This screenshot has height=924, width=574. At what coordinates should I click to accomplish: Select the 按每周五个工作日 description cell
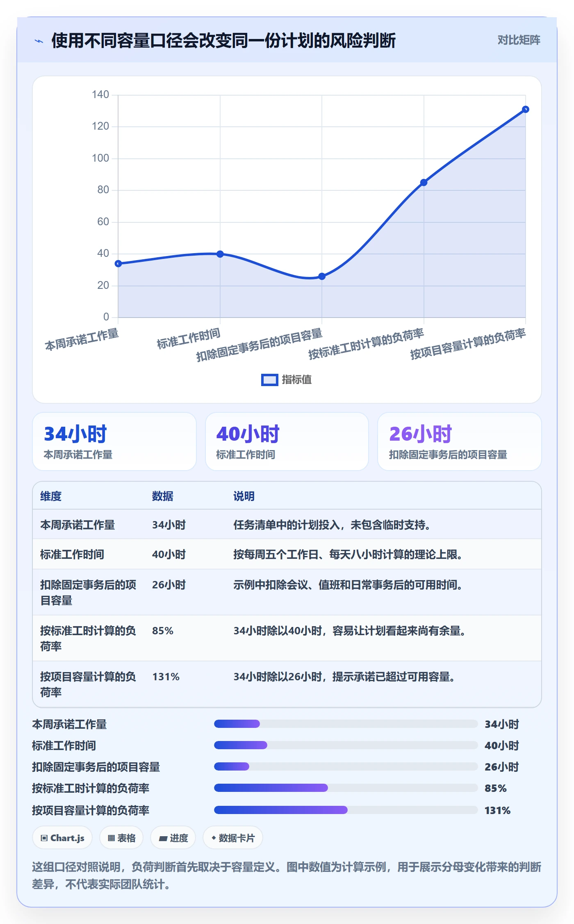(x=348, y=554)
